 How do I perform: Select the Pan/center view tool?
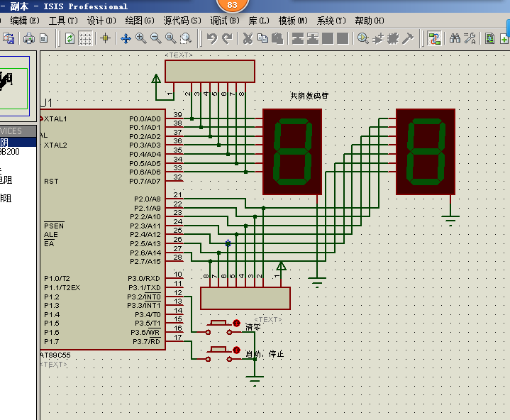point(126,38)
